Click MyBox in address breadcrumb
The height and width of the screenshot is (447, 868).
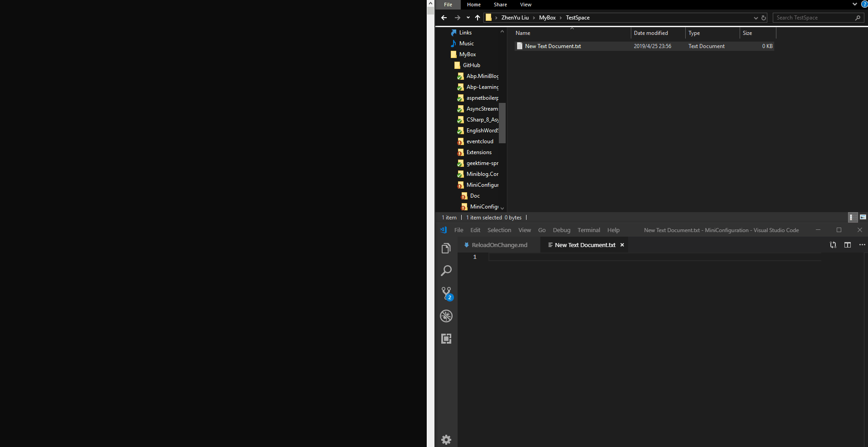pyautogui.click(x=547, y=18)
